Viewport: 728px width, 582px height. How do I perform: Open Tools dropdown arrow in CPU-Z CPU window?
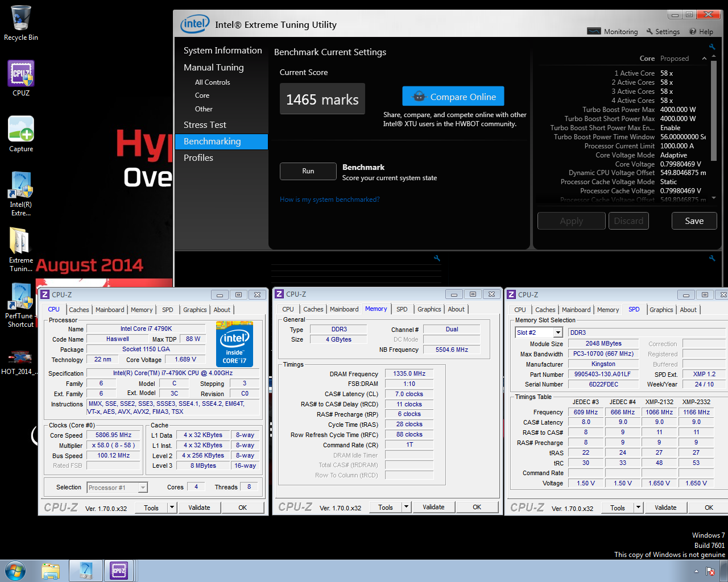[x=172, y=508]
